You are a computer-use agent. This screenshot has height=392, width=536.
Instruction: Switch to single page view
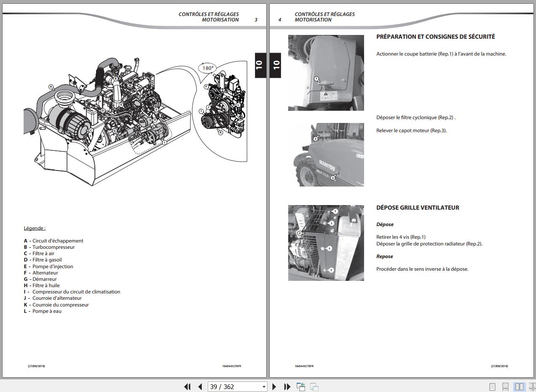pyautogui.click(x=492, y=387)
